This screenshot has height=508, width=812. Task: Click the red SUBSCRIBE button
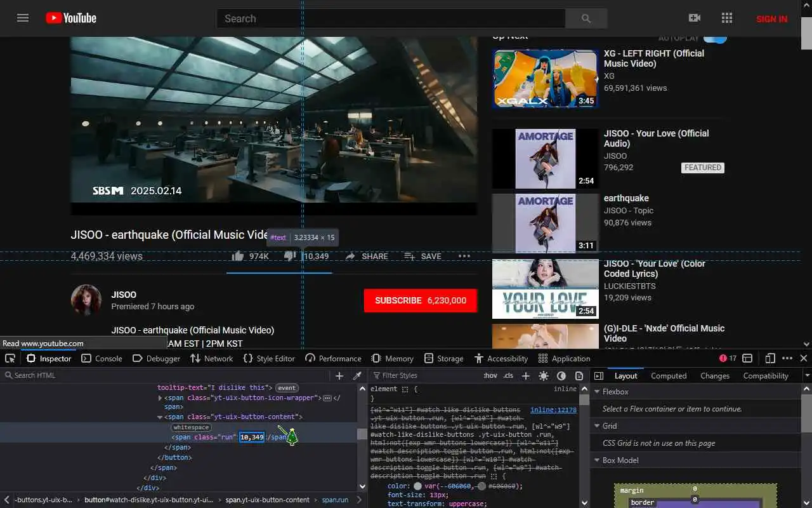point(420,300)
